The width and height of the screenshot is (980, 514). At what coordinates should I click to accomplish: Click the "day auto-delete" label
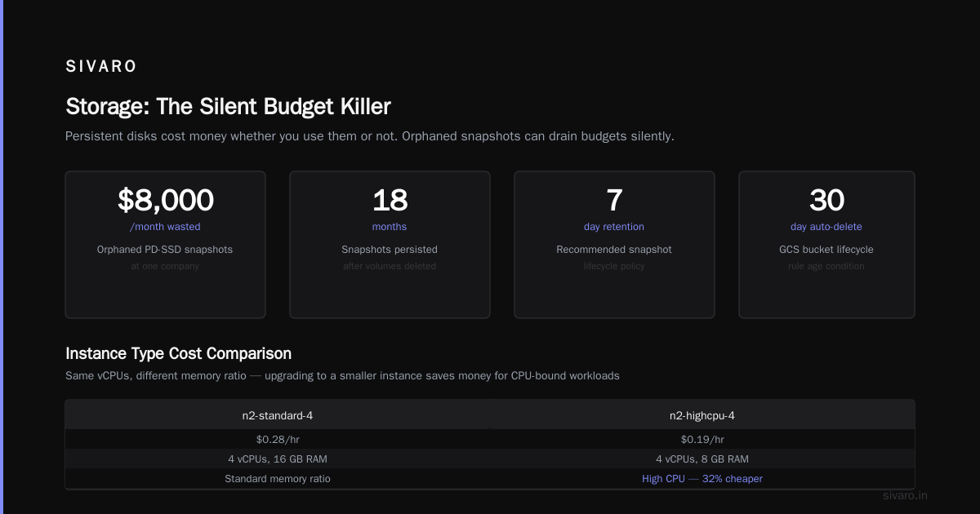(826, 227)
